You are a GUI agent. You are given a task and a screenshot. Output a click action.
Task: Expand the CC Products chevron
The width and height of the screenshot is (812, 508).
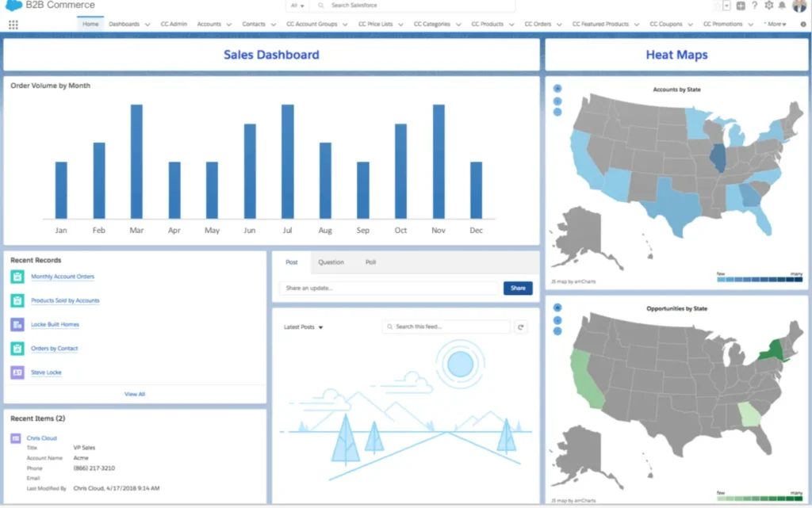[511, 25]
